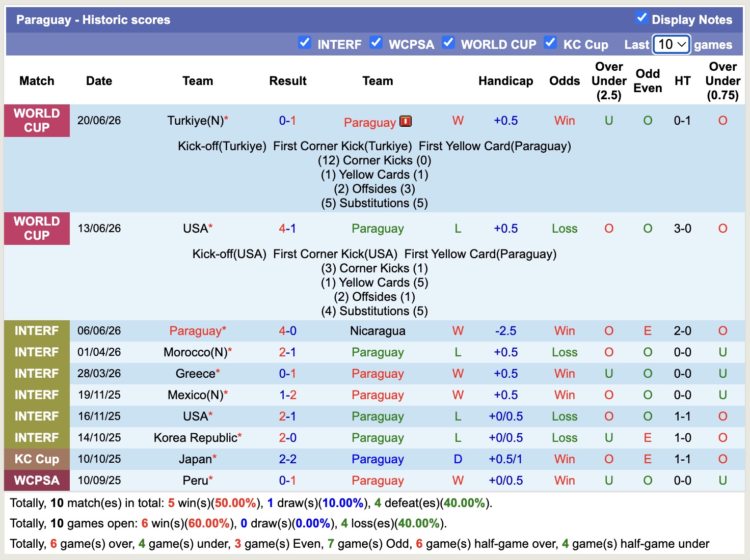Image resolution: width=750 pixels, height=560 pixels.
Task: Select the Korea Republic team link
Action: [196, 438]
